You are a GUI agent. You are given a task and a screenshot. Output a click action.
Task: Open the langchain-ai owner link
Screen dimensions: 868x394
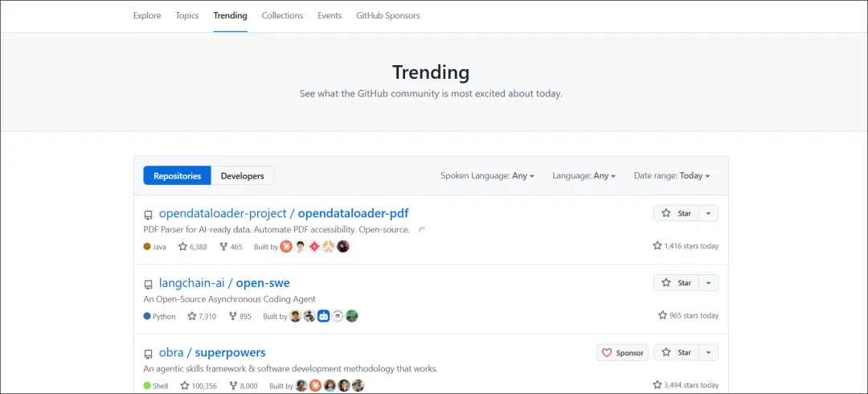click(191, 282)
